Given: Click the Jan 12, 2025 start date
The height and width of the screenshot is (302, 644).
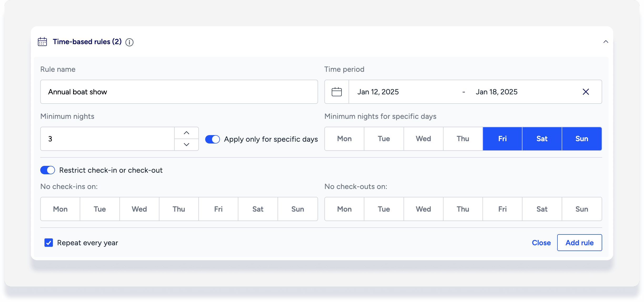Looking at the screenshot, I should tap(378, 92).
